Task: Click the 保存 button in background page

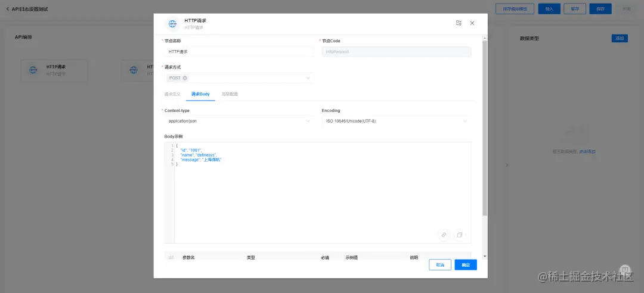Action: [x=600, y=8]
